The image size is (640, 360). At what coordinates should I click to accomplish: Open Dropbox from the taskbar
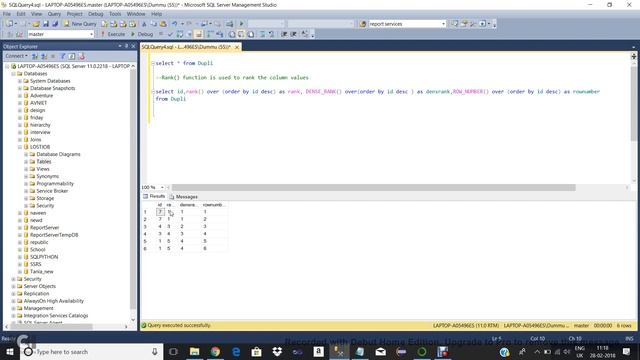point(277,352)
